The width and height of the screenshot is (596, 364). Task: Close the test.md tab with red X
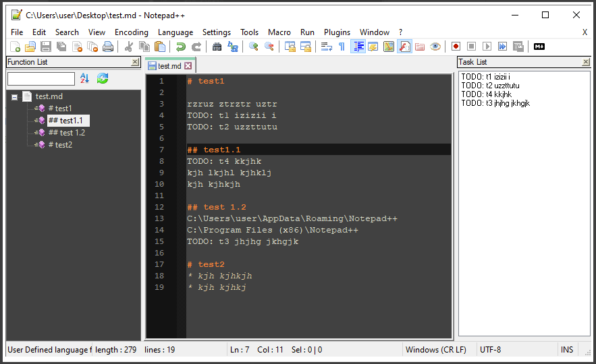[x=188, y=66]
